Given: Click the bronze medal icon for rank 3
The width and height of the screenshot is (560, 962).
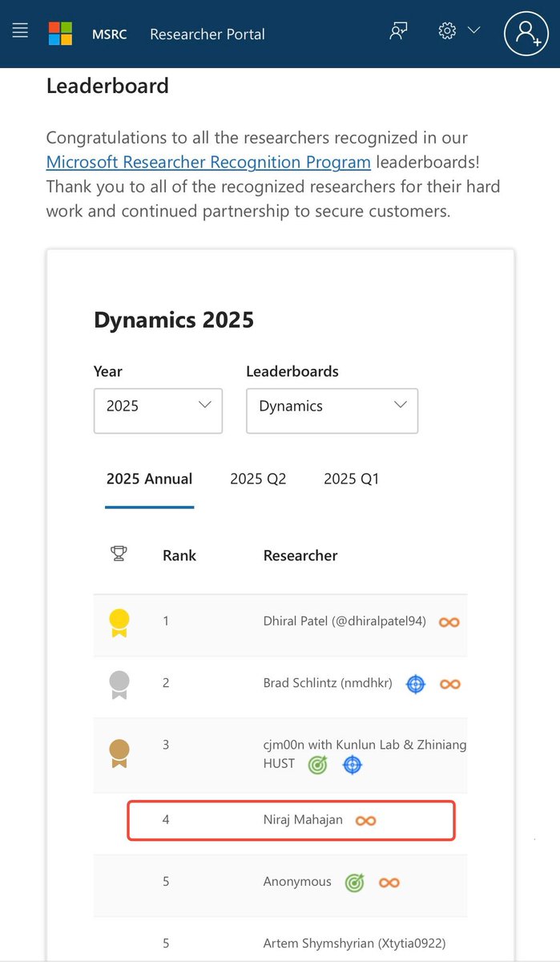Looking at the screenshot, I should click(x=119, y=754).
